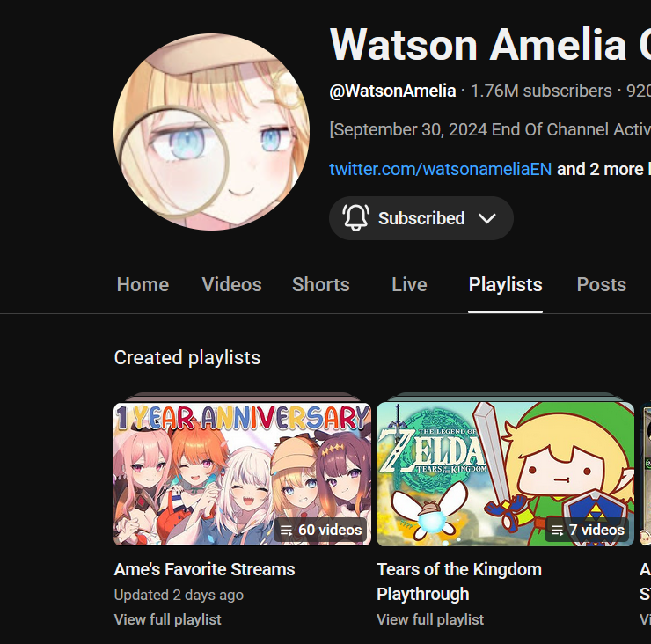The image size is (651, 644).
Task: Open the 1 Year Anniversary playlist thumbnail
Action: click(243, 473)
